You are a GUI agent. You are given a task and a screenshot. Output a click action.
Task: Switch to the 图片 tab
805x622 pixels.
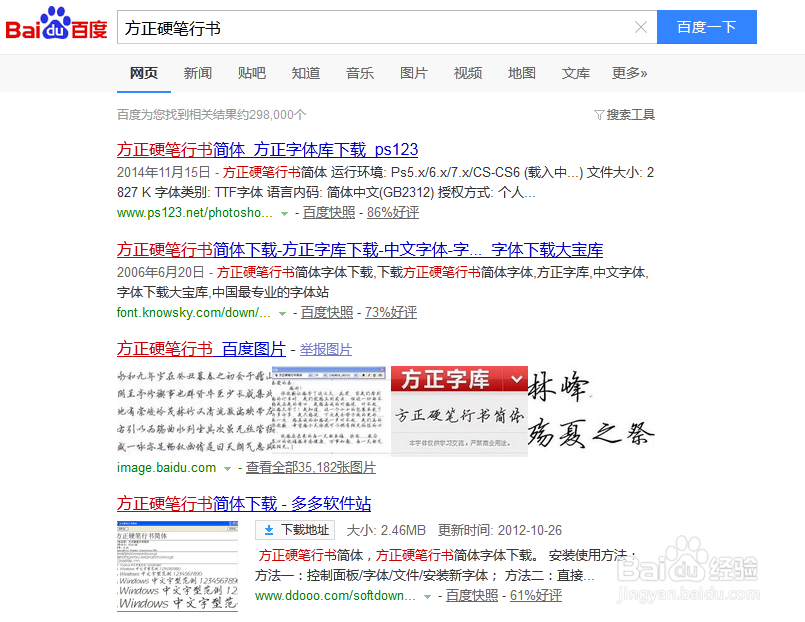tap(414, 73)
